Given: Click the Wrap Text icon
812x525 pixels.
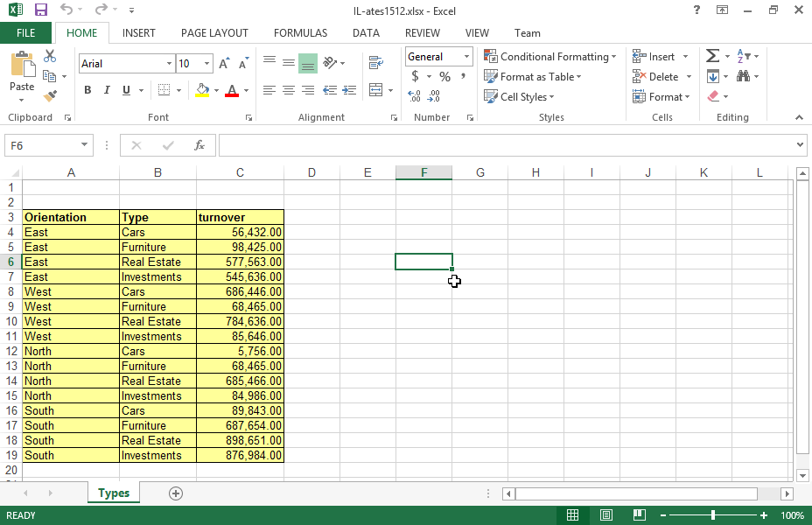Looking at the screenshot, I should 376,63.
